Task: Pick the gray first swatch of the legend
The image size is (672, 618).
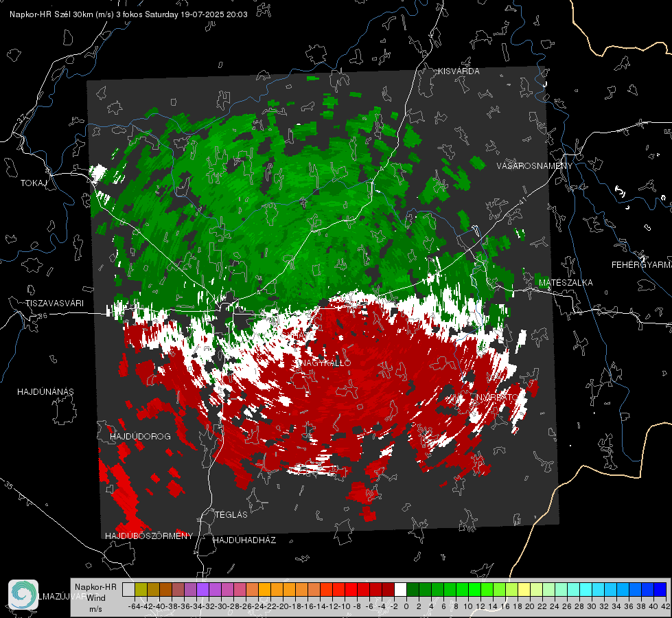Action: click(128, 589)
